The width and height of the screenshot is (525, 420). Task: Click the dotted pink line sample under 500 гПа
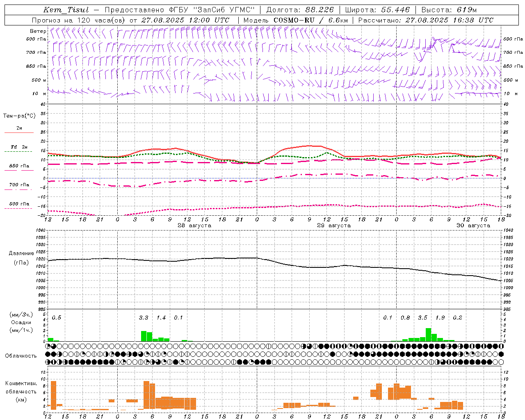click(18, 209)
